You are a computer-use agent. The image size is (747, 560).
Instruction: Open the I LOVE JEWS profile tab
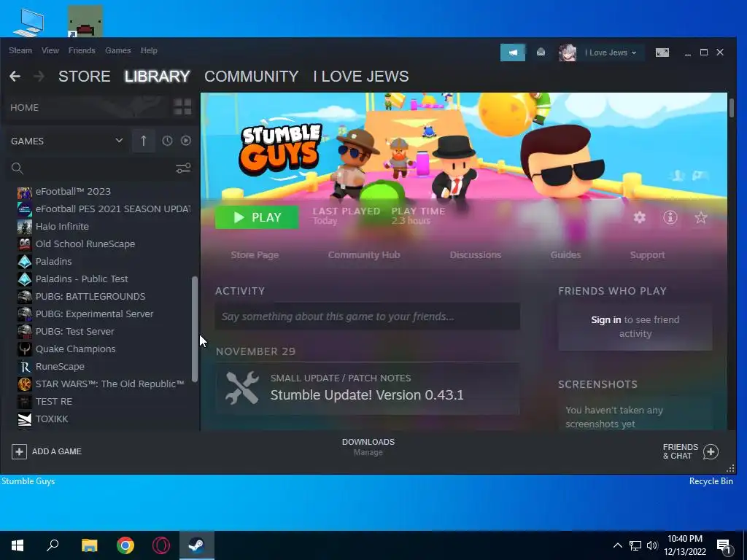click(x=361, y=76)
